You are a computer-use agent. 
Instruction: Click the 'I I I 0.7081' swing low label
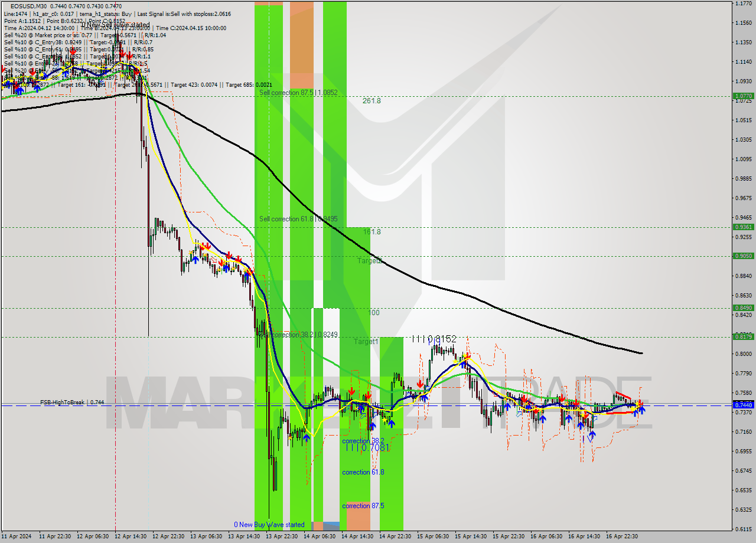tap(367, 448)
